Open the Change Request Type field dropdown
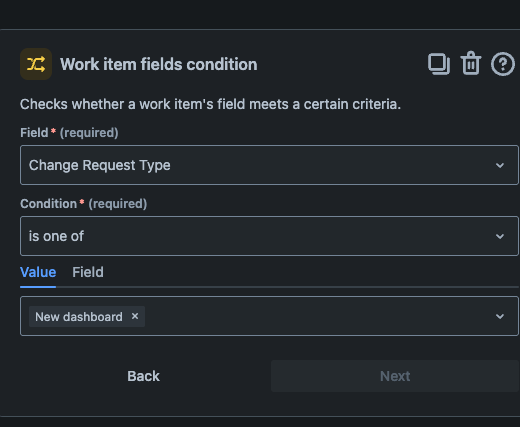 (269, 165)
